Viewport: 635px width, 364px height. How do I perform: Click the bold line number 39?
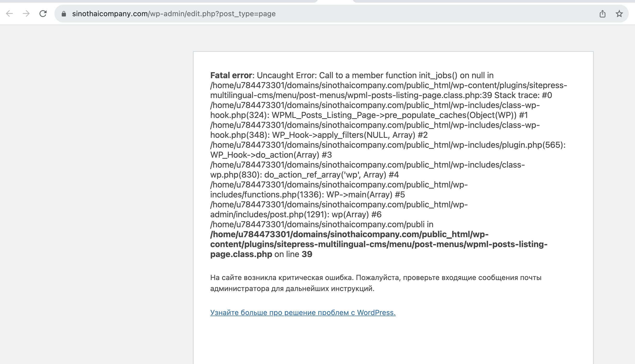coord(307,254)
